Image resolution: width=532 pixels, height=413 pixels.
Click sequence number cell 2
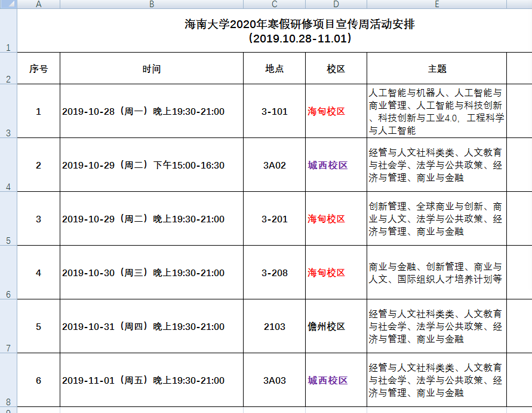click(x=38, y=165)
